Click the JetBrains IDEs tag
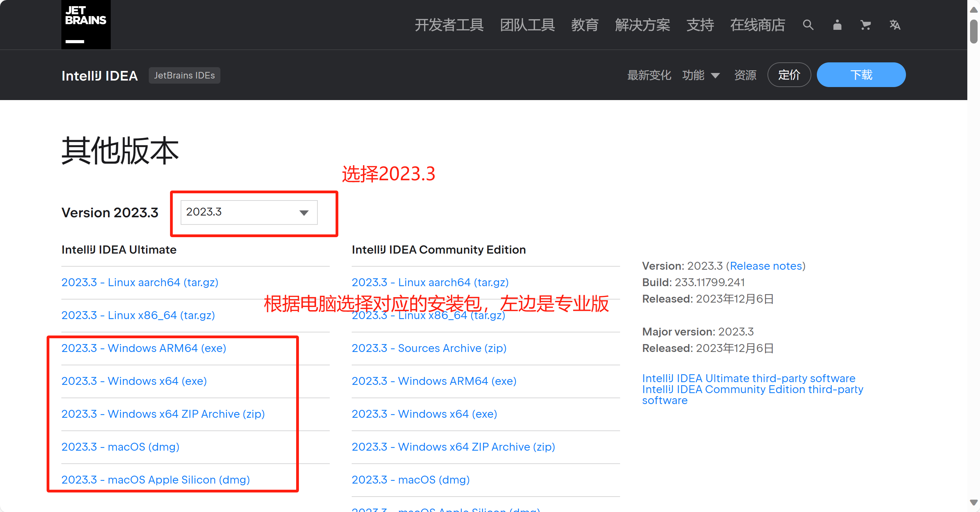Viewport: 980px width, 512px height. coord(184,75)
